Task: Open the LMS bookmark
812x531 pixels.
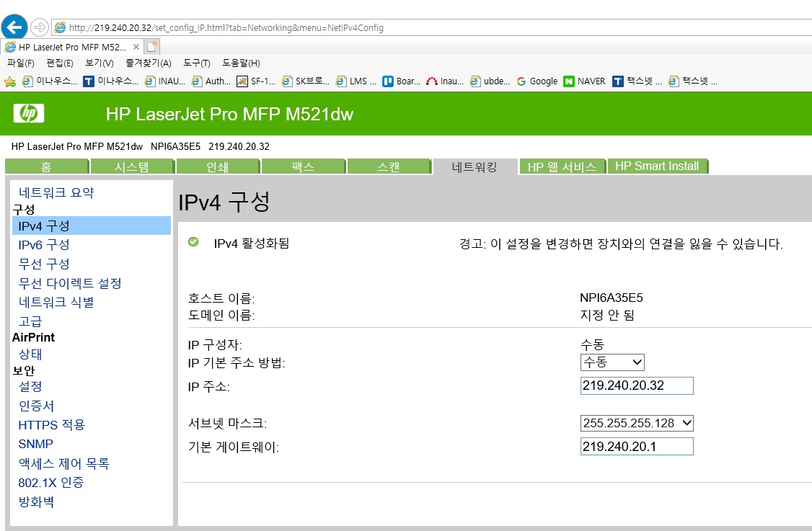Action: click(356, 81)
